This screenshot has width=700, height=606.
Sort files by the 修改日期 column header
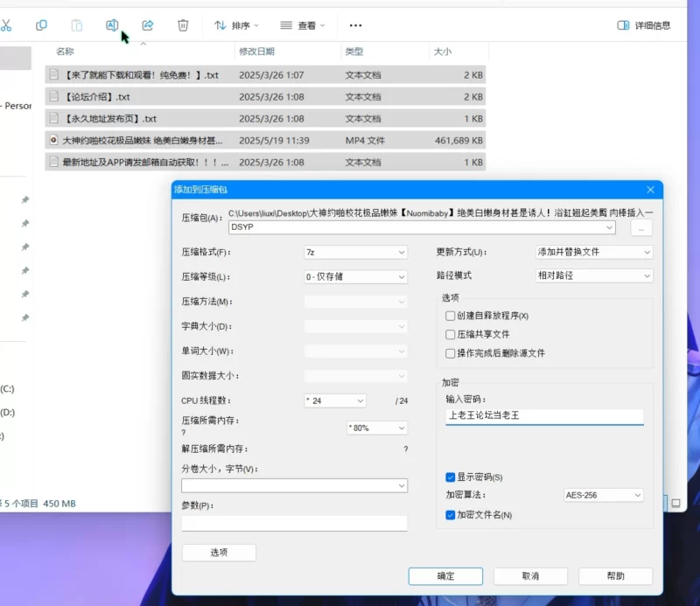pos(256,52)
